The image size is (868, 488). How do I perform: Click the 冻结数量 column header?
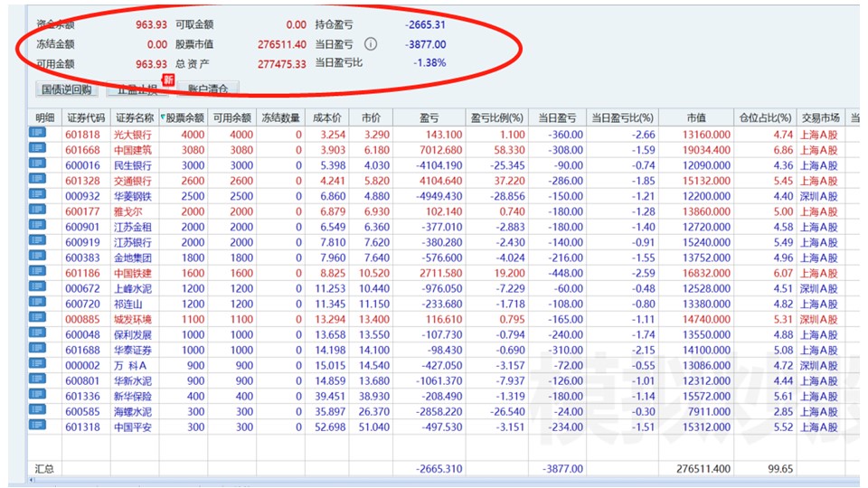(280, 117)
